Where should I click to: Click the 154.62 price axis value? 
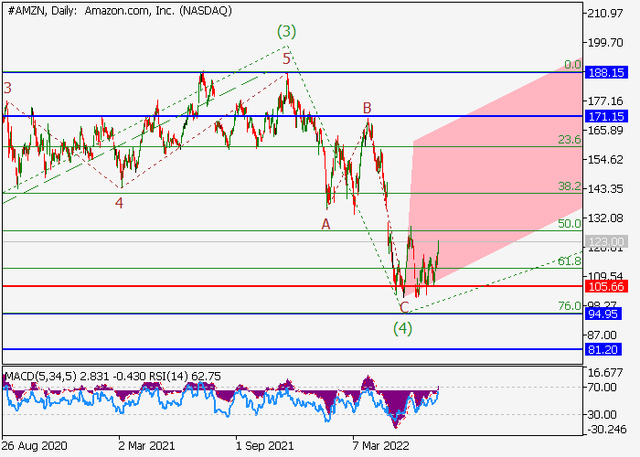tap(605, 159)
